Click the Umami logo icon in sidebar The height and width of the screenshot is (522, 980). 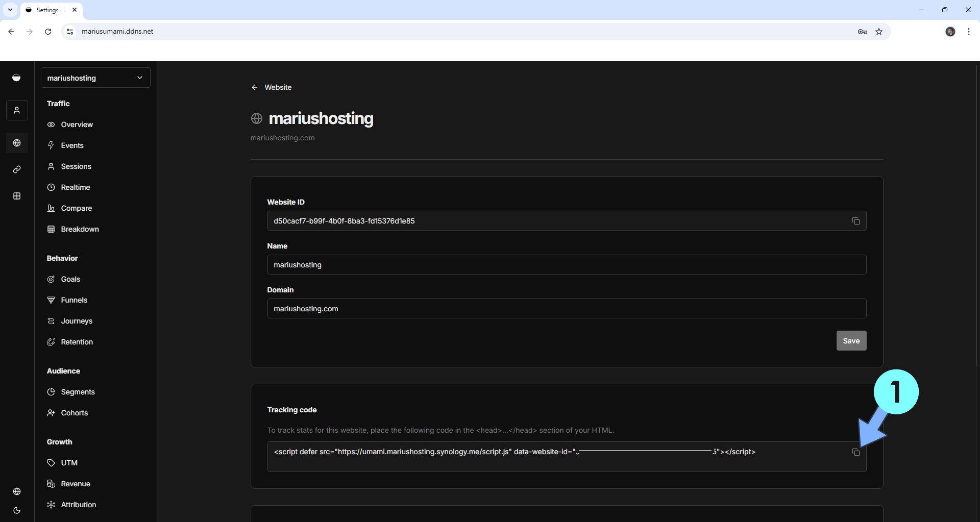(x=17, y=78)
